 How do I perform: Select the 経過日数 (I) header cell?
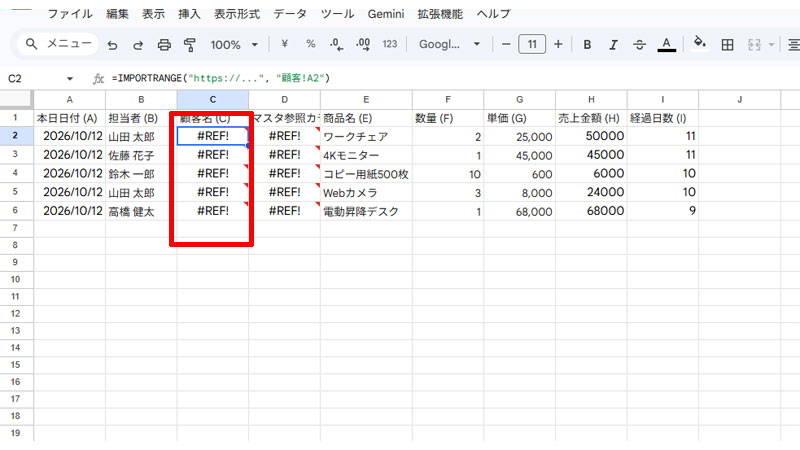point(662,118)
